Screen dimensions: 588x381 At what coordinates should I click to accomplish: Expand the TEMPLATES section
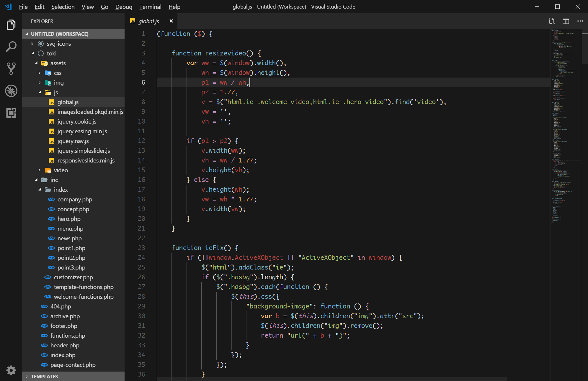pos(44,377)
